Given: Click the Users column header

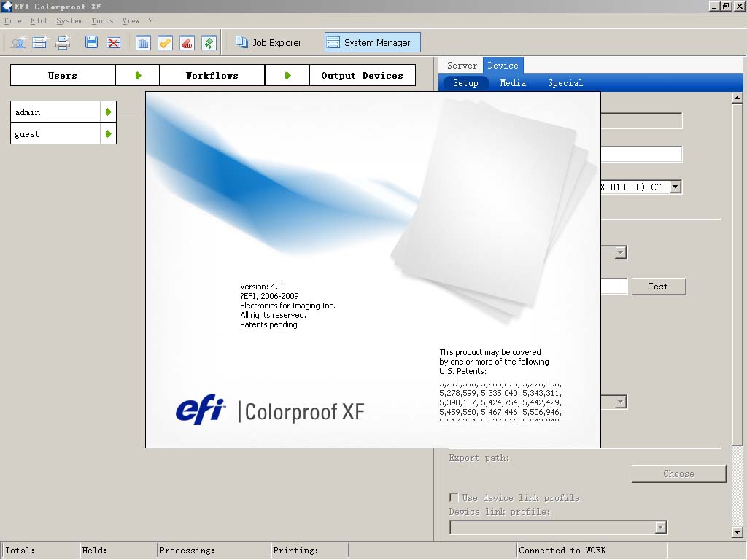Looking at the screenshot, I should [x=63, y=75].
